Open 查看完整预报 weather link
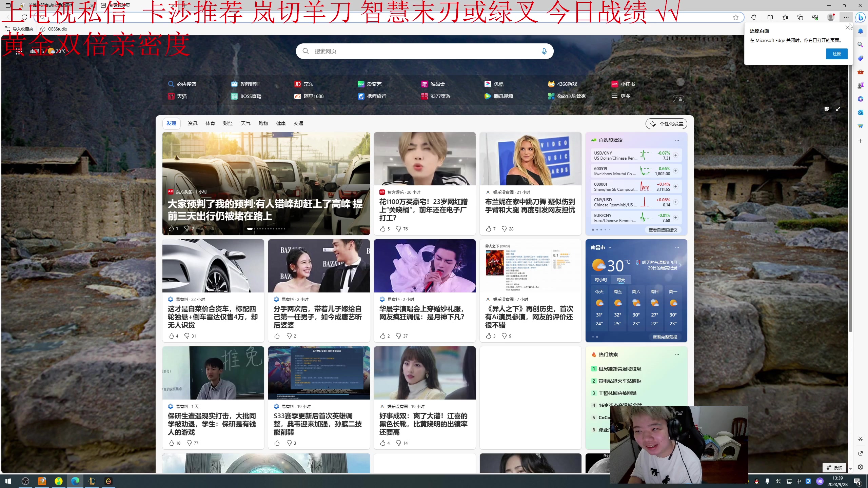Viewport: 868px width, 488px height. 664,337
